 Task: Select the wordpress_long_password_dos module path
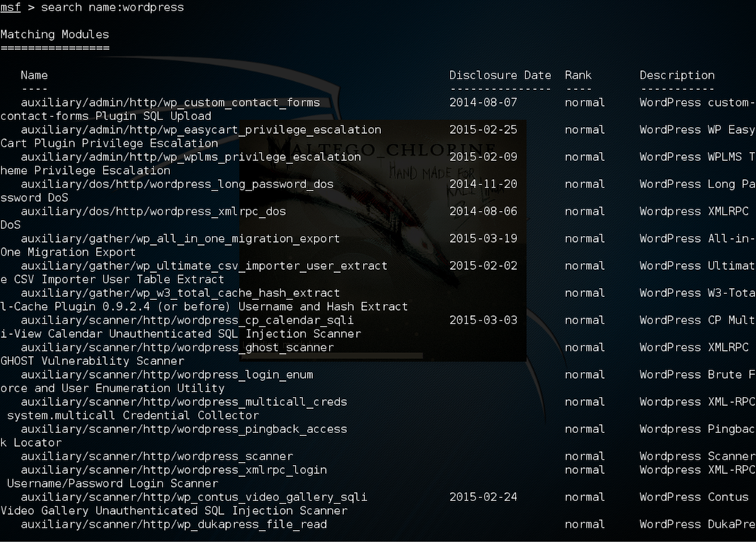pyautogui.click(x=177, y=184)
